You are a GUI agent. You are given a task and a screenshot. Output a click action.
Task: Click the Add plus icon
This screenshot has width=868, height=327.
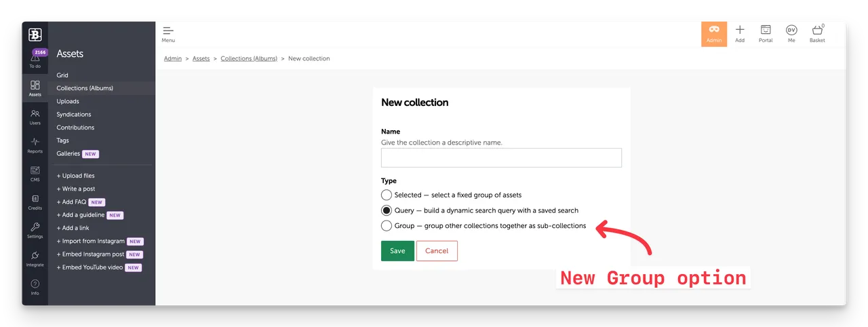(x=740, y=30)
